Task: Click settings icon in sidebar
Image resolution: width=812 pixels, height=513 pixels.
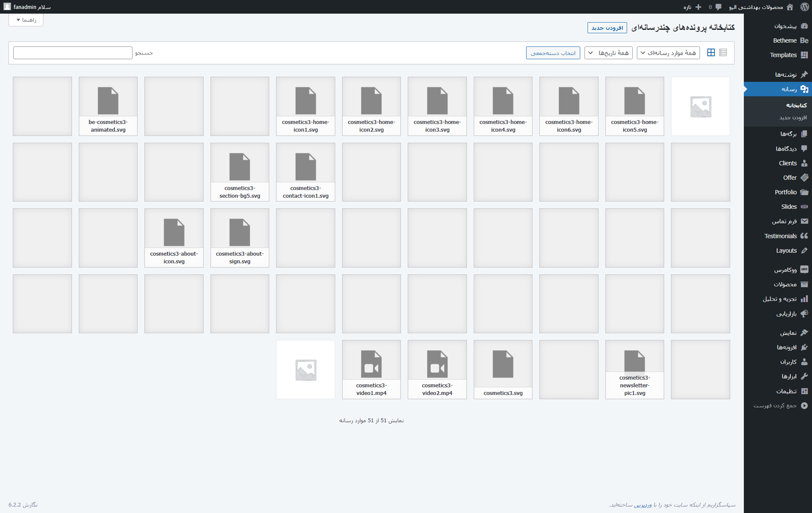Action: click(x=804, y=391)
